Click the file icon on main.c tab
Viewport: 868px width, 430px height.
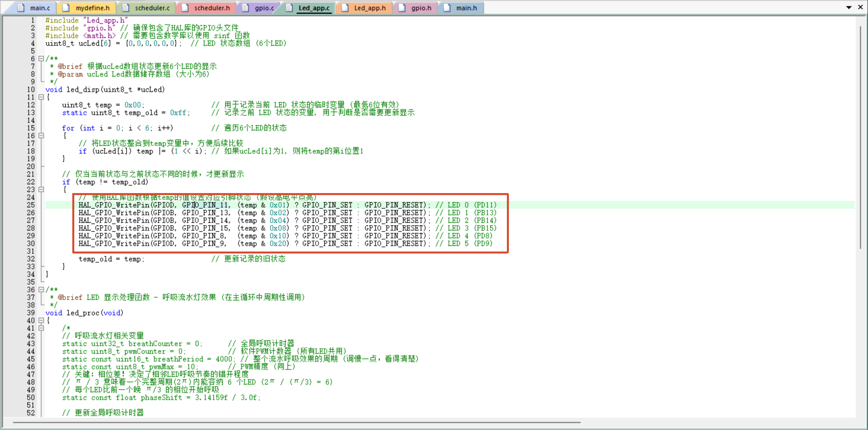(21, 8)
